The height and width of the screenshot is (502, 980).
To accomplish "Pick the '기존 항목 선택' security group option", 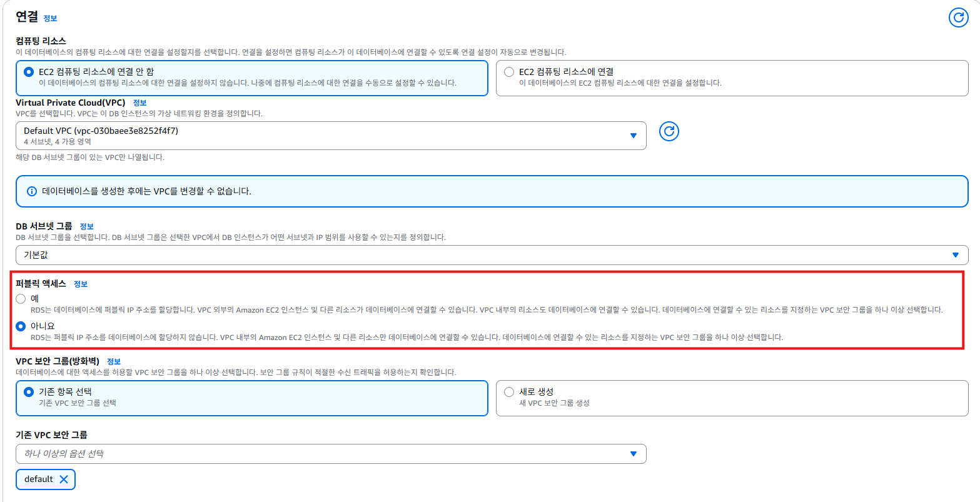I will (29, 392).
